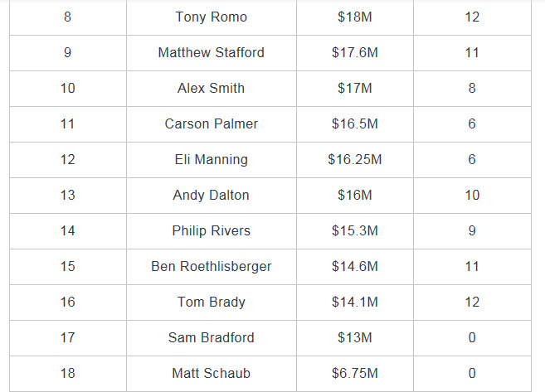Select the $17.6M salary value
The height and width of the screenshot is (392, 545).
pyautogui.click(x=354, y=52)
